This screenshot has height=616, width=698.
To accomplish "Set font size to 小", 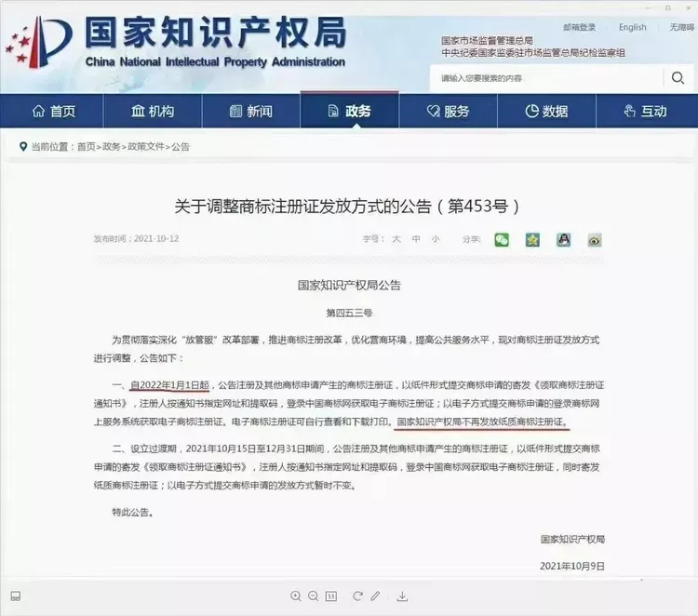I will pyautogui.click(x=436, y=239).
